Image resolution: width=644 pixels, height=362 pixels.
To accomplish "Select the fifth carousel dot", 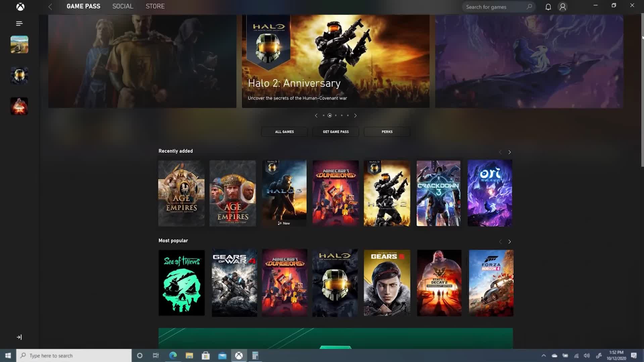I will 348,115.
